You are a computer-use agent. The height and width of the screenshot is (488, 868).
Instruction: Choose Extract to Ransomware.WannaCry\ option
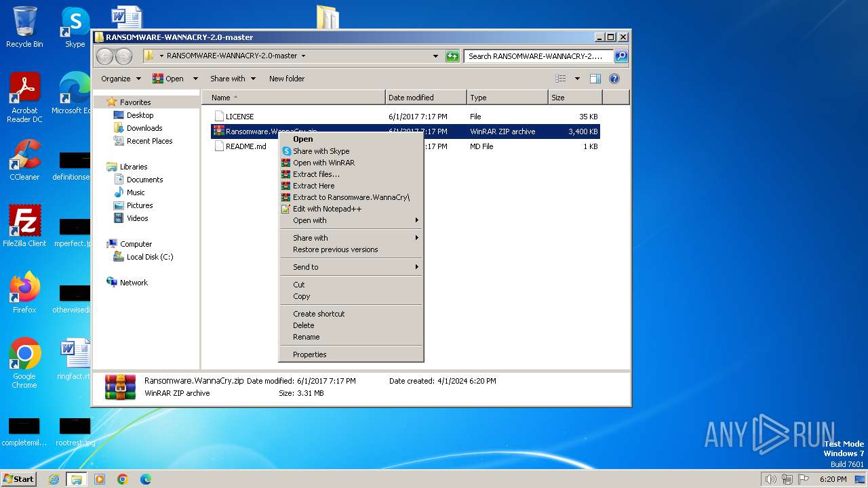[351, 197]
